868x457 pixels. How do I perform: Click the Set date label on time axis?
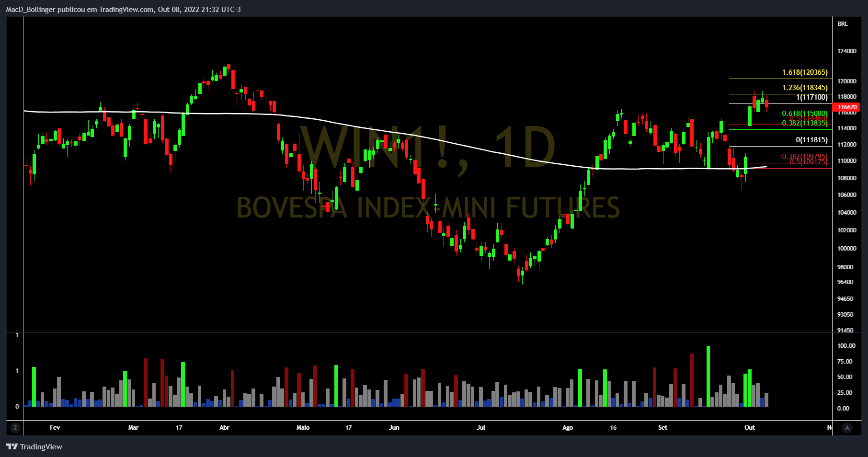coord(662,428)
